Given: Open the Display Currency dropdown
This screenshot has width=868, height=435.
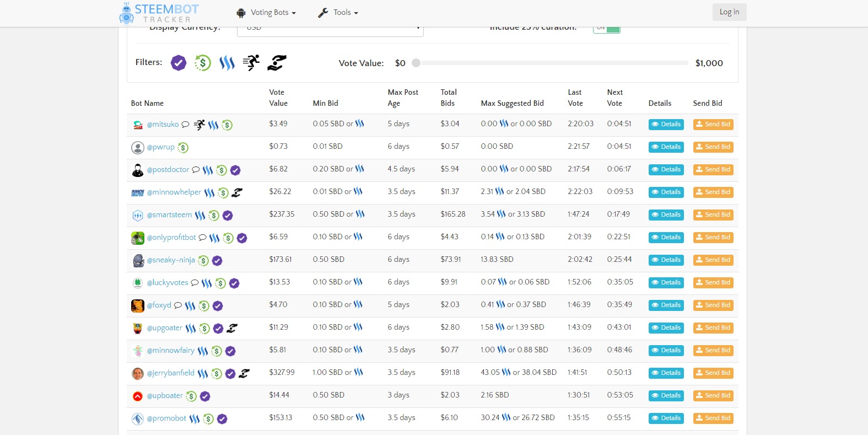Looking at the screenshot, I should pos(330,29).
